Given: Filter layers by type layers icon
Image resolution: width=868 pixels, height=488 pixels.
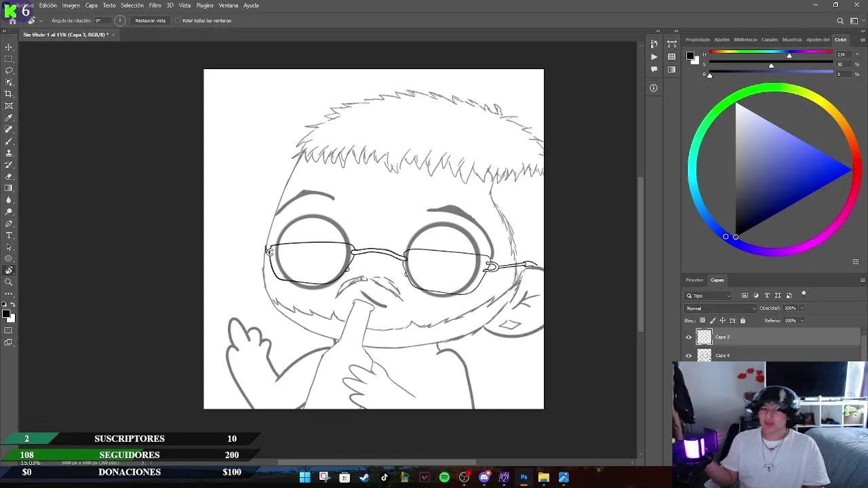Looking at the screenshot, I should (767, 296).
